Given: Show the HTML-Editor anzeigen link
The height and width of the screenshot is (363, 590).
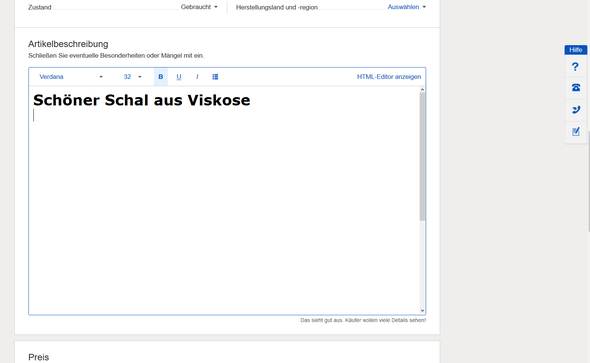Looking at the screenshot, I should tap(389, 77).
